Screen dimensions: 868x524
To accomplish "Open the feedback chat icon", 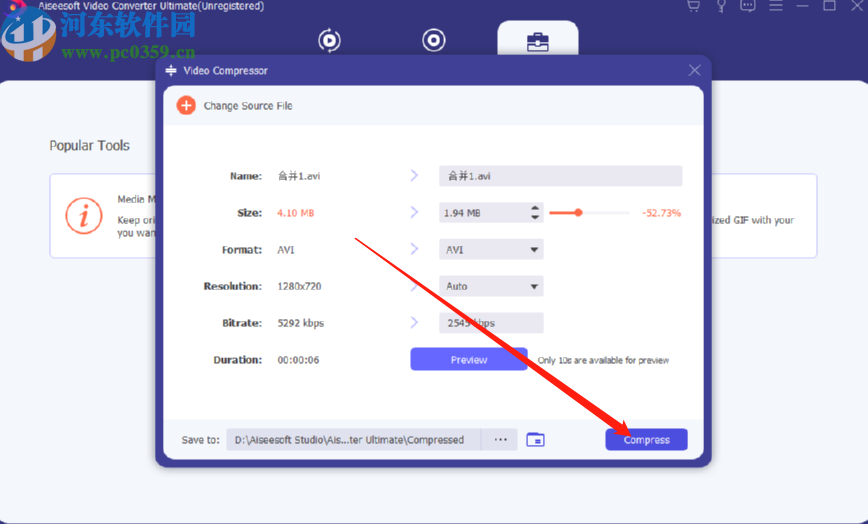I will tap(748, 6).
